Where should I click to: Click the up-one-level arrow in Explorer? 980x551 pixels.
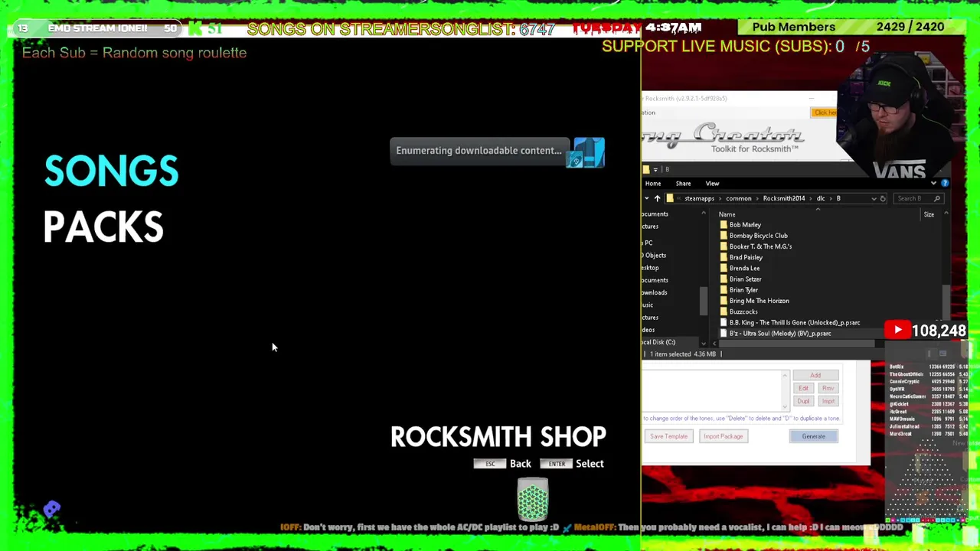[657, 199]
